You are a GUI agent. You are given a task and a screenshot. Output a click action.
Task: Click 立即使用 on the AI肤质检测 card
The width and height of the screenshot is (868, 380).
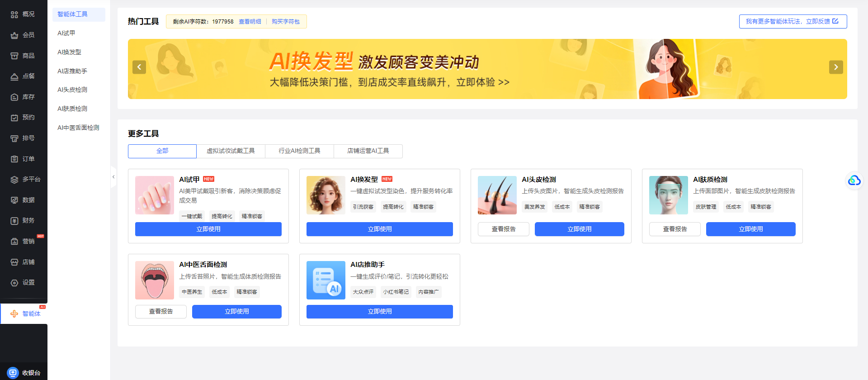pyautogui.click(x=751, y=229)
